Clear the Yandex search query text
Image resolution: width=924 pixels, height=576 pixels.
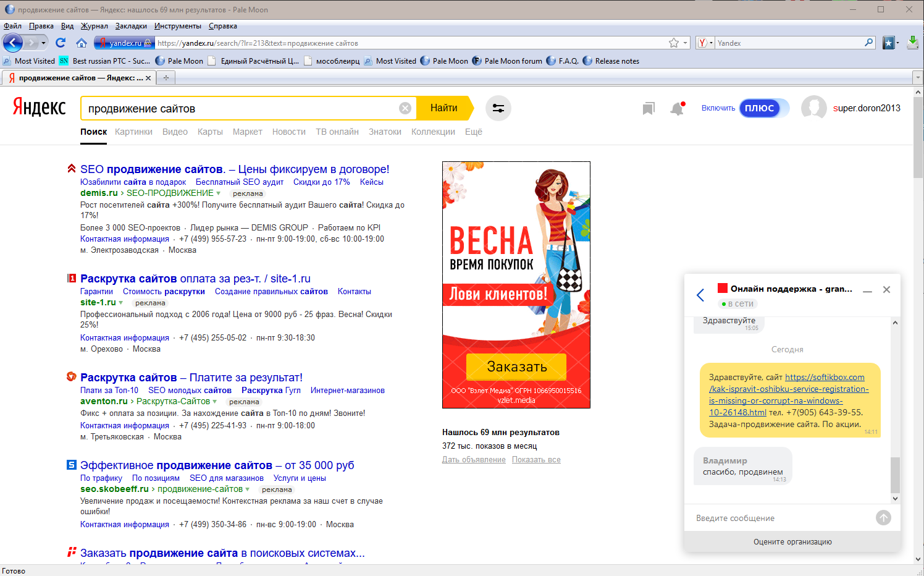(405, 108)
